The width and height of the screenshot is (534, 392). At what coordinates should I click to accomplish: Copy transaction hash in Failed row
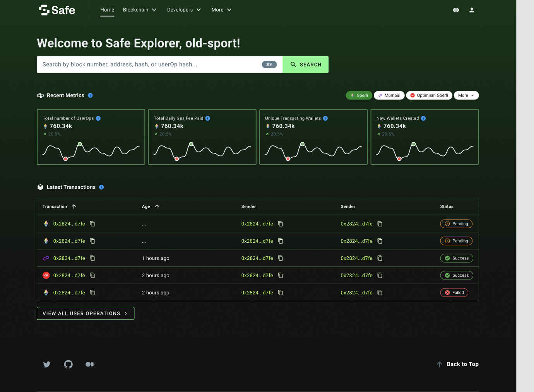92,293
